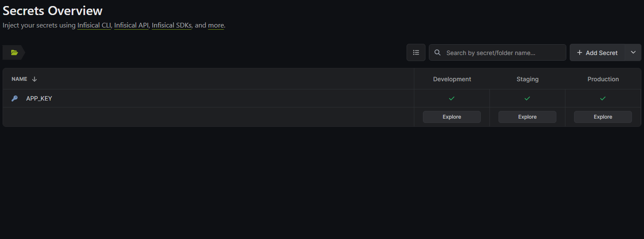Click the Production checkmark for APP_KEY
This screenshot has height=239, width=644.
[603, 98]
